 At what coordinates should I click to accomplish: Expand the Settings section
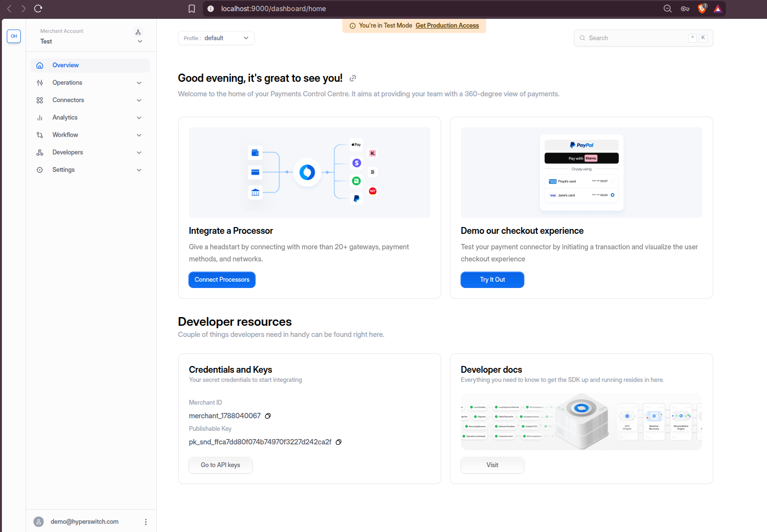pos(139,170)
